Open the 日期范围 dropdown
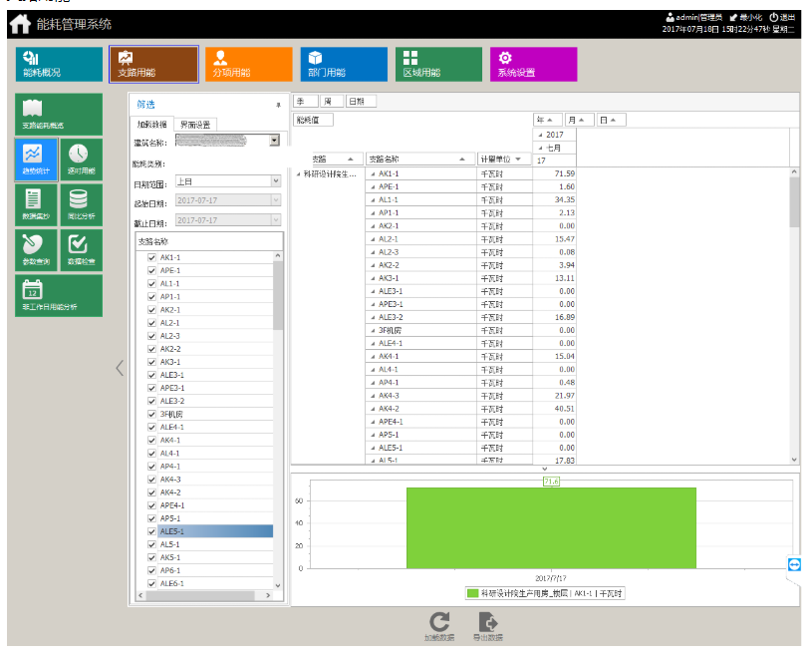Image resolution: width=812 pixels, height=653 pixels. coord(276,181)
